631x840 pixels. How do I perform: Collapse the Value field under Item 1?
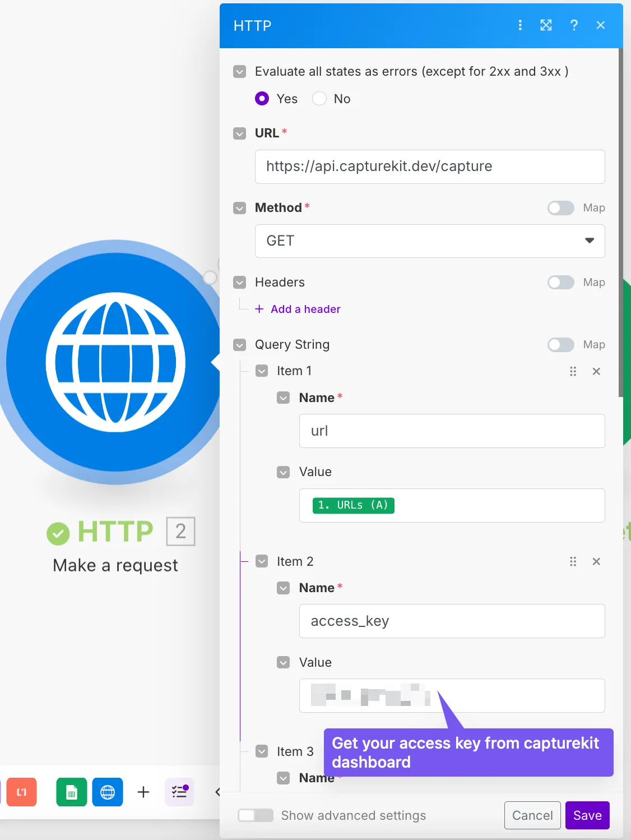pyautogui.click(x=284, y=472)
